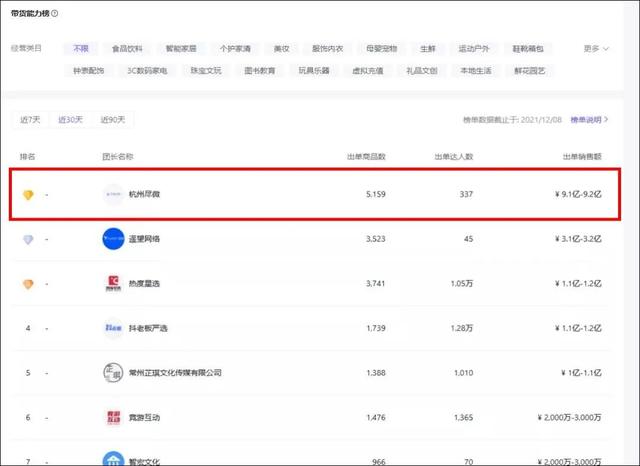
Task: Open the 热度星选 name link
Action: (144, 283)
